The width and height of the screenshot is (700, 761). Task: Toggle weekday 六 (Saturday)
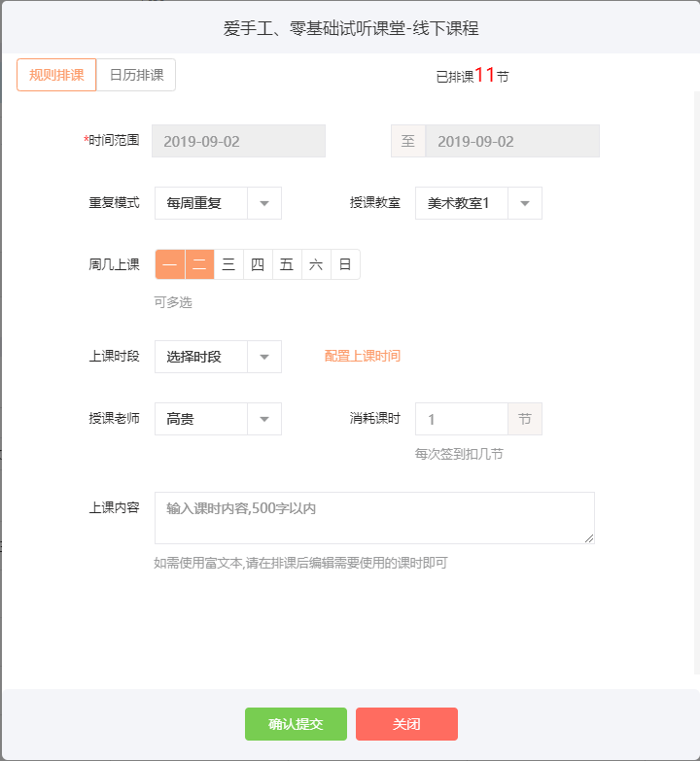click(316, 264)
